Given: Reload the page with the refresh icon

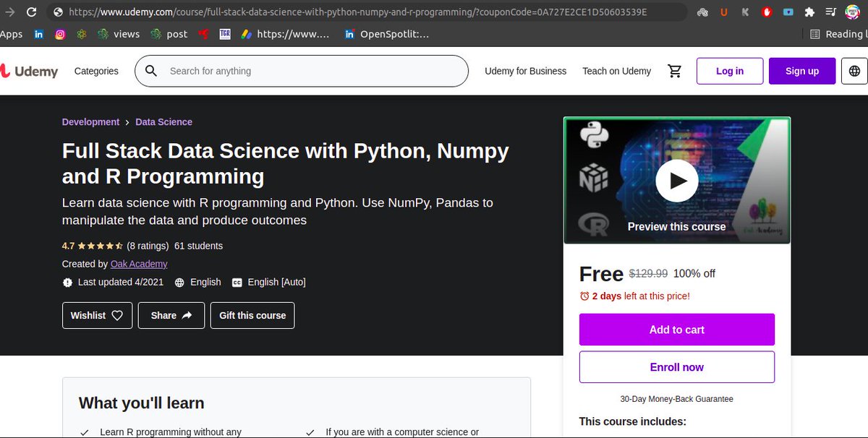Looking at the screenshot, I should pos(33,12).
